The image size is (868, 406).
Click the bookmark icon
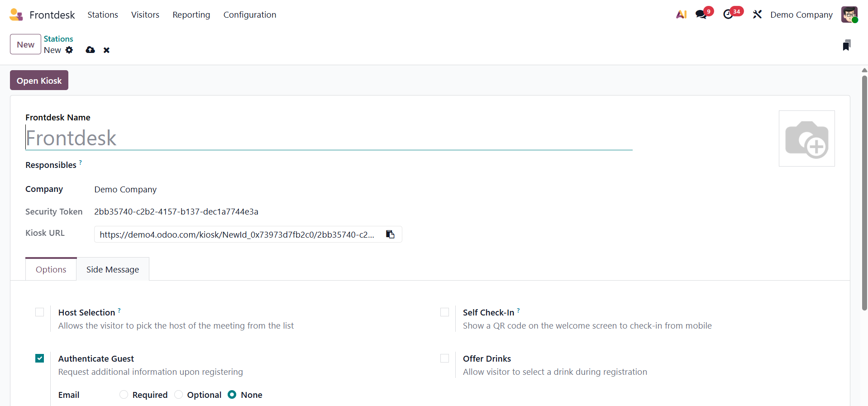point(846,45)
